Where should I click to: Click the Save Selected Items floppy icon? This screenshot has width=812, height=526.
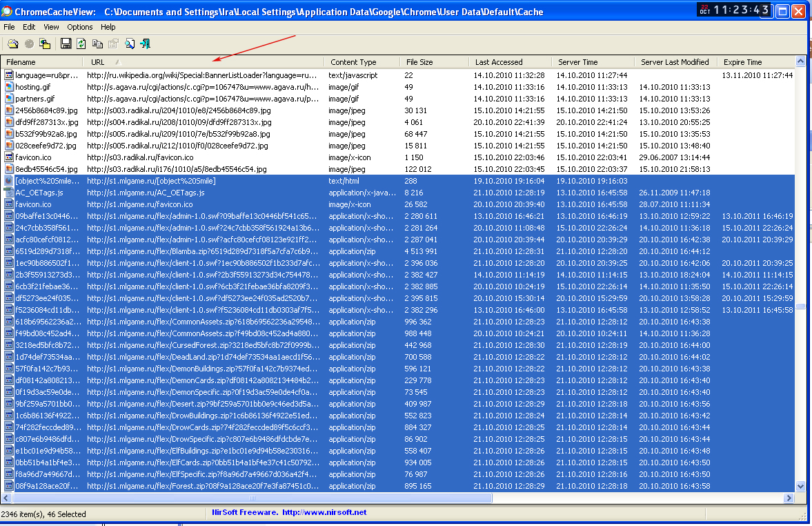point(66,44)
